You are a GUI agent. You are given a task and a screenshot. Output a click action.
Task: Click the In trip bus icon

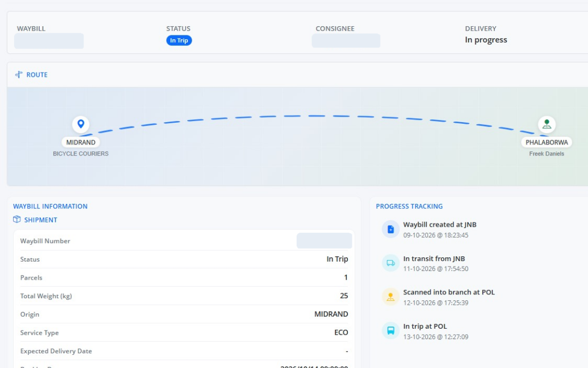[x=390, y=330]
